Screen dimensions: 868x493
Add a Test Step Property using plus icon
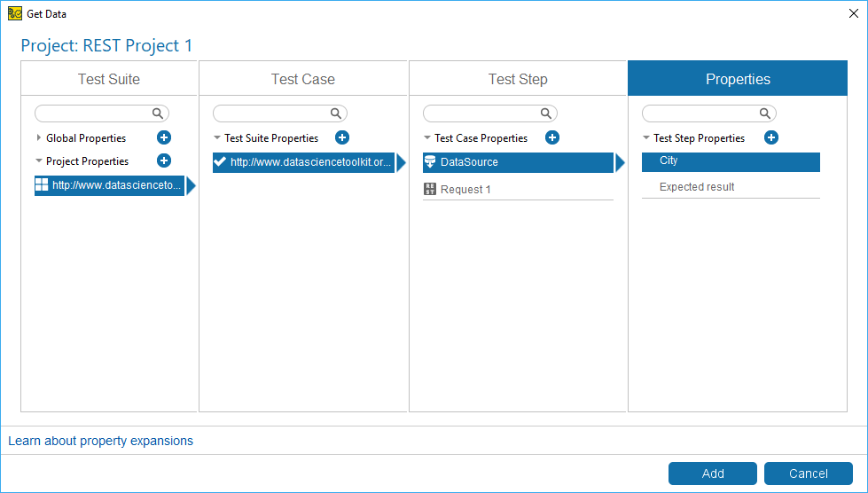(x=771, y=137)
